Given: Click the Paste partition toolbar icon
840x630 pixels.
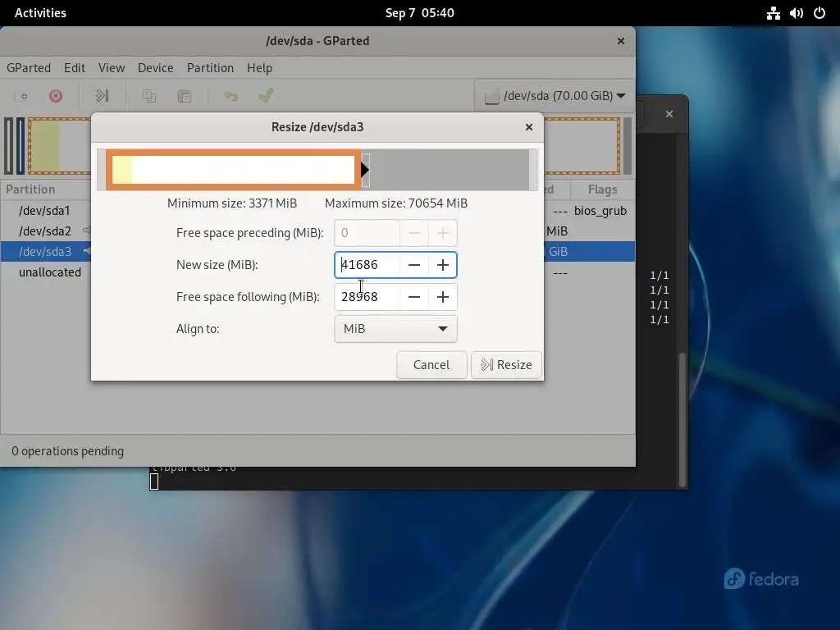Looking at the screenshot, I should 185,96.
